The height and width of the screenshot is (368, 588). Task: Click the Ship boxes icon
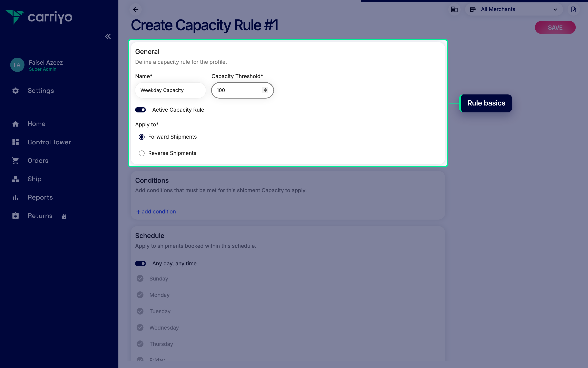[x=16, y=179]
